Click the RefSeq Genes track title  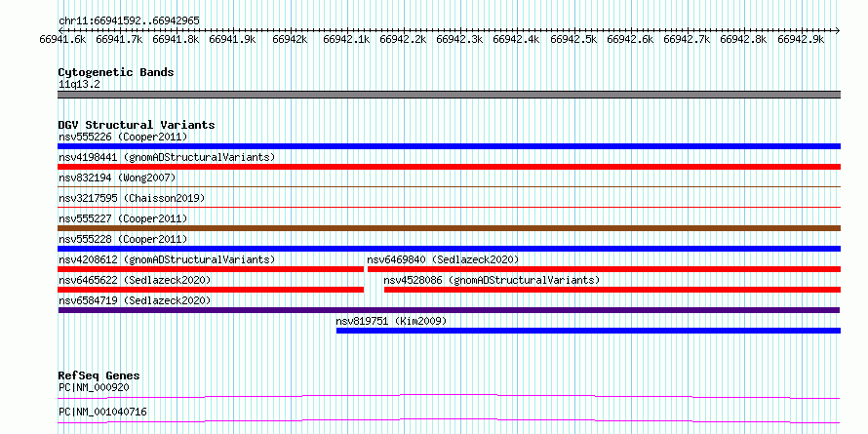pyautogui.click(x=99, y=375)
